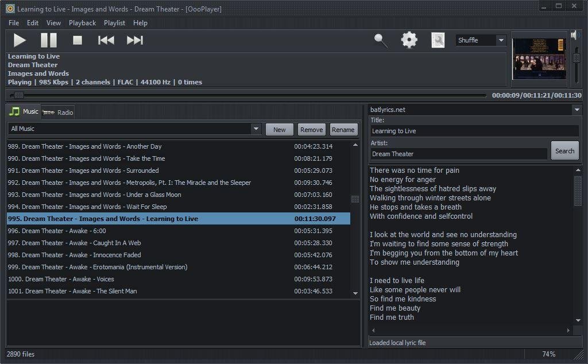Skip to the previous track
Viewport: 588px width, 364px height.
(106, 40)
